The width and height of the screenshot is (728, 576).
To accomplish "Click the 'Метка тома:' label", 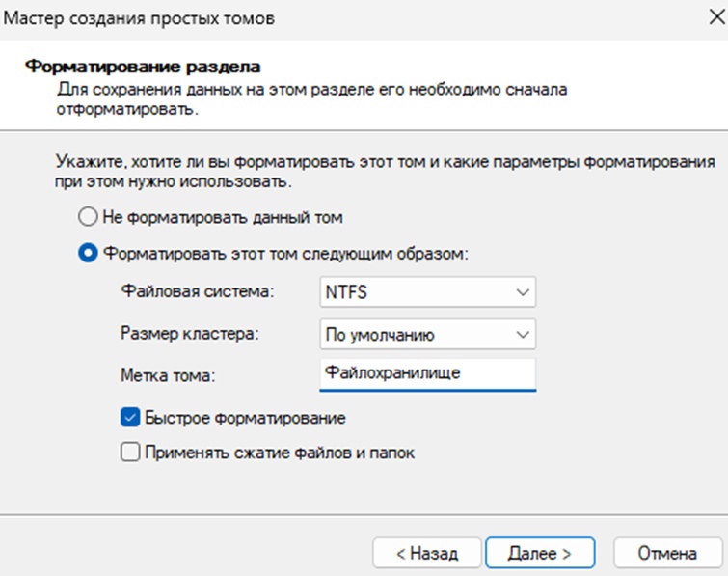I will coord(168,375).
